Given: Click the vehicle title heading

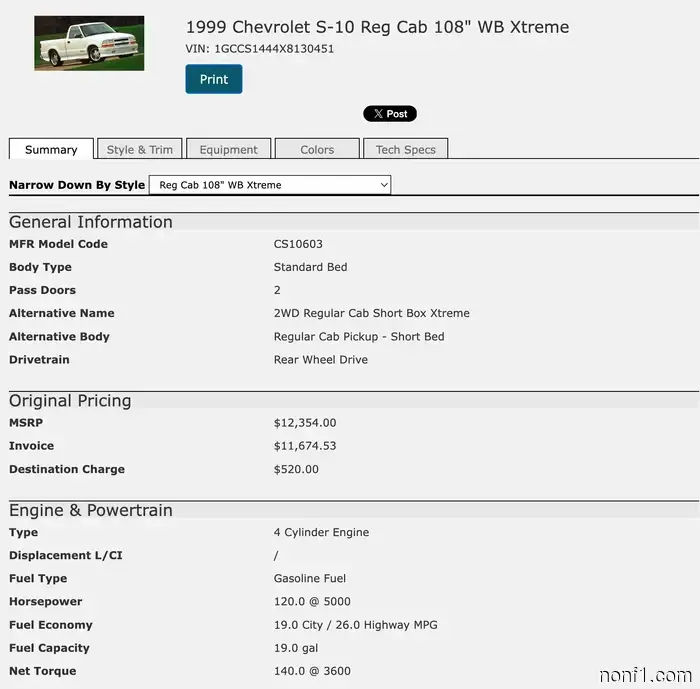Looking at the screenshot, I should 378,27.
